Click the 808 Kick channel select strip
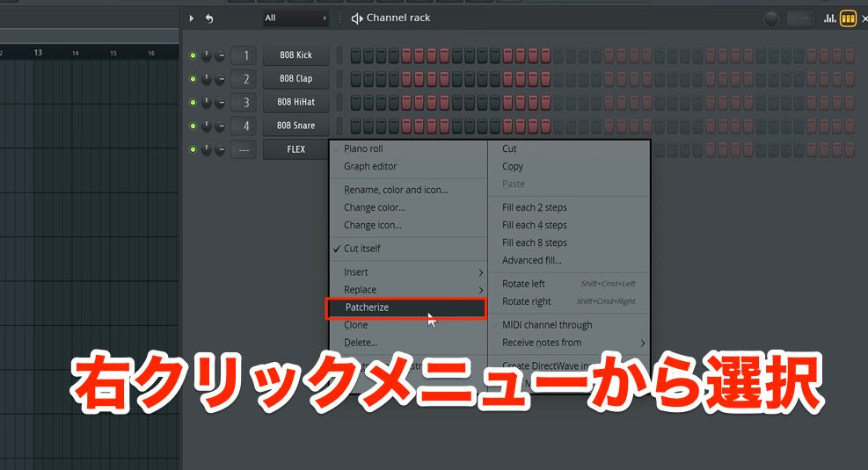Screen dimensions: 868x470 pos(339,55)
